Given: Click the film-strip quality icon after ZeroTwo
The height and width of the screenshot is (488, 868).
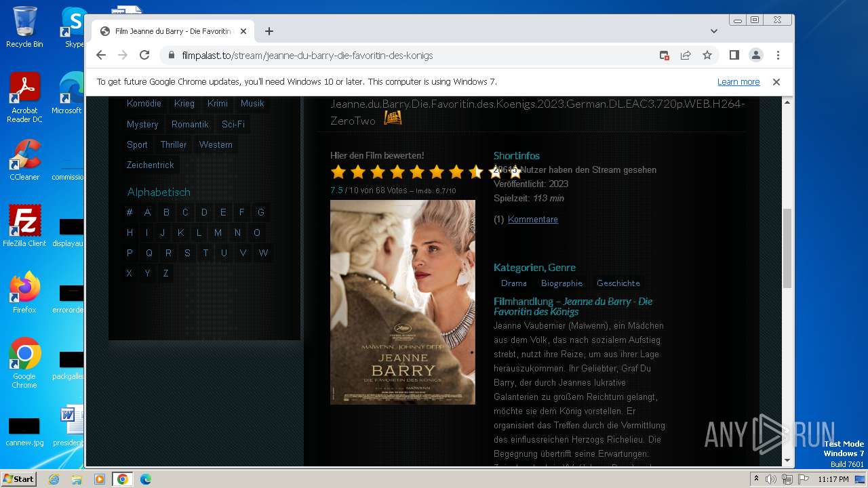Looking at the screenshot, I should pyautogui.click(x=393, y=118).
